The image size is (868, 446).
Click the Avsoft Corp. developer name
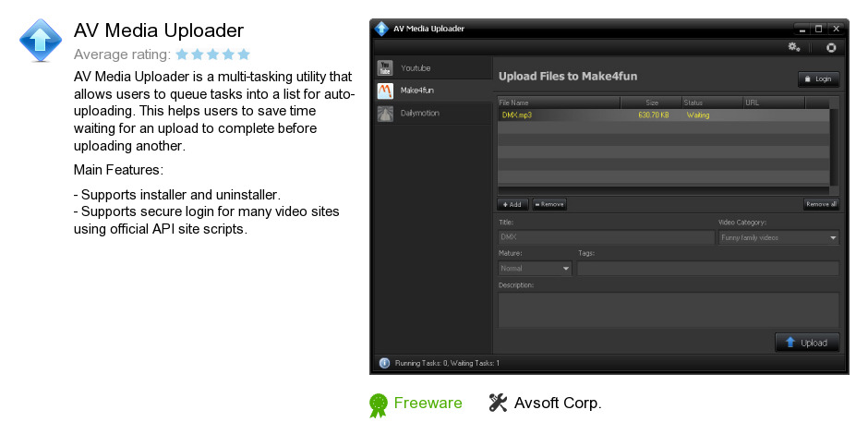(558, 403)
